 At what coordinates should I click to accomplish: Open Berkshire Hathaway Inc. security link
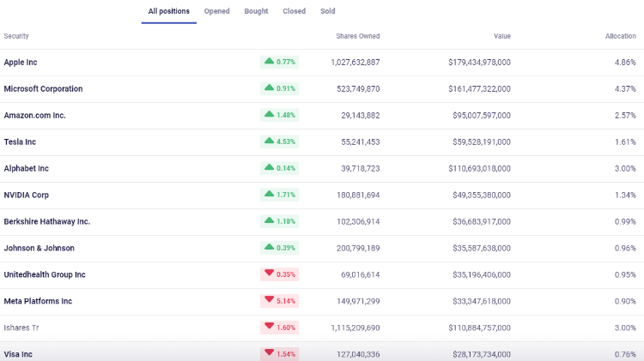(x=47, y=221)
